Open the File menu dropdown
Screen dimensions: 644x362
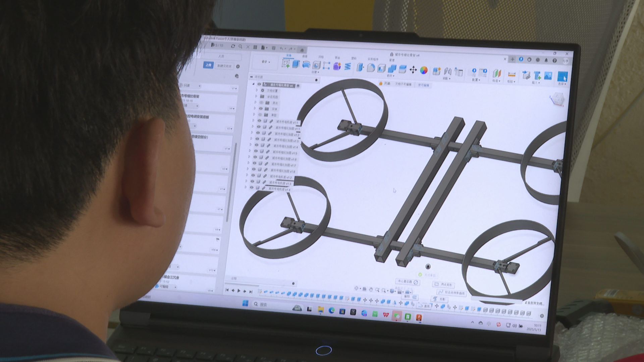(x=264, y=48)
